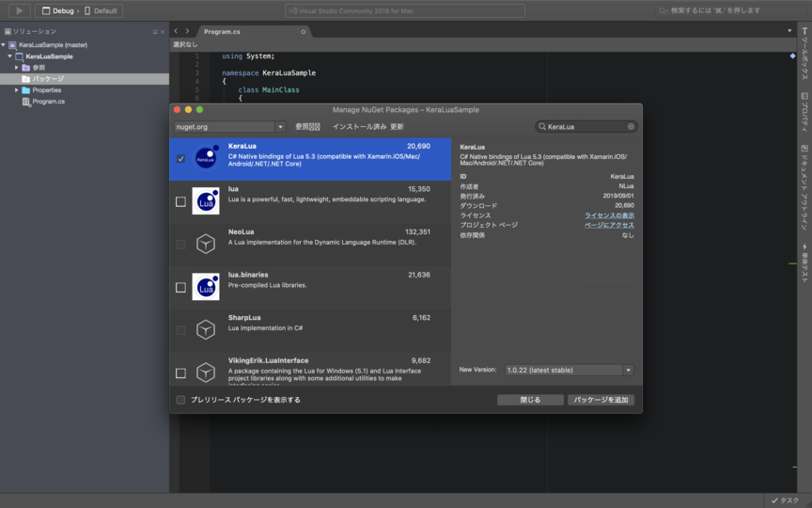Click the magnifier icon in the NuGet search box

(x=542, y=126)
